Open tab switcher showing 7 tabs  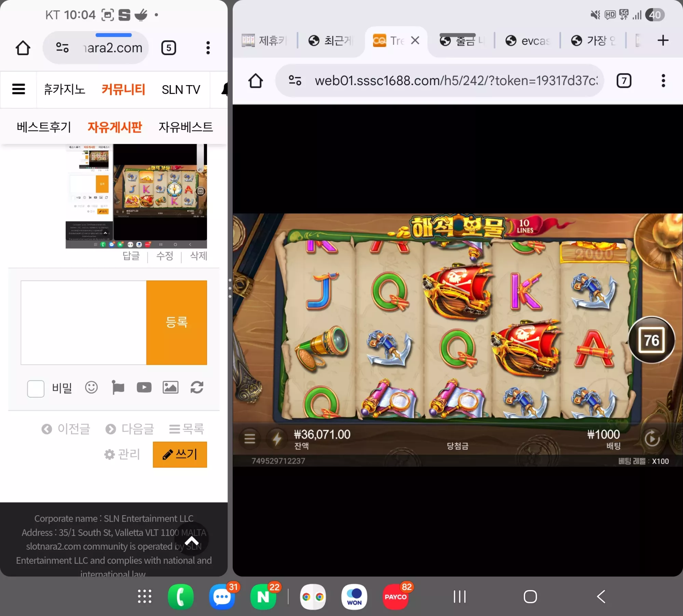624,81
